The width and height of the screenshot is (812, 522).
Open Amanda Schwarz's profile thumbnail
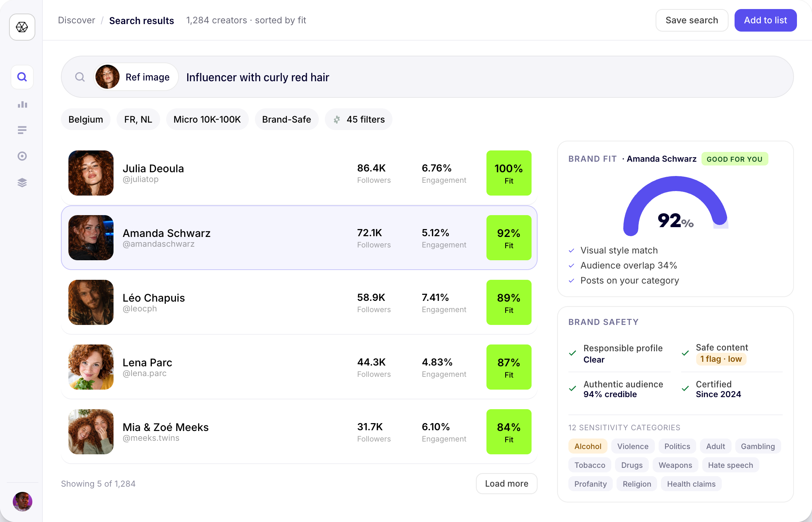click(91, 238)
